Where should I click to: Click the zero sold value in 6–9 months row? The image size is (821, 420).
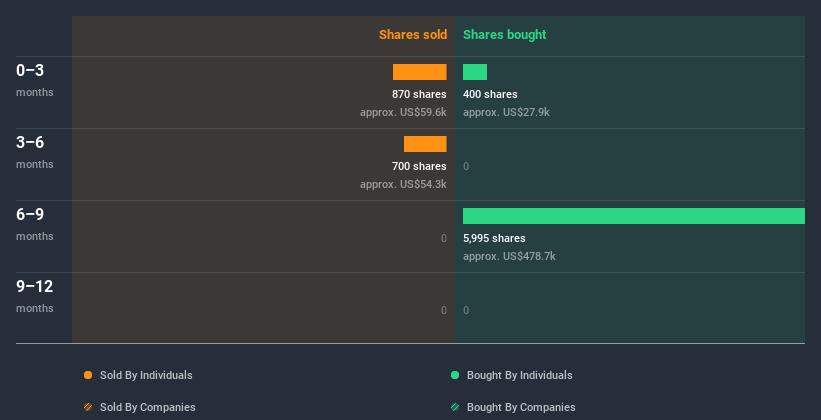coord(443,238)
